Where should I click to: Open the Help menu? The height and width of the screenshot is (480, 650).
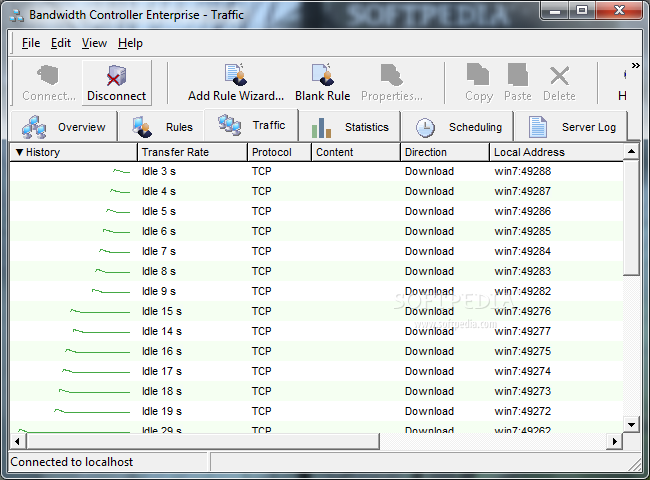pos(130,43)
